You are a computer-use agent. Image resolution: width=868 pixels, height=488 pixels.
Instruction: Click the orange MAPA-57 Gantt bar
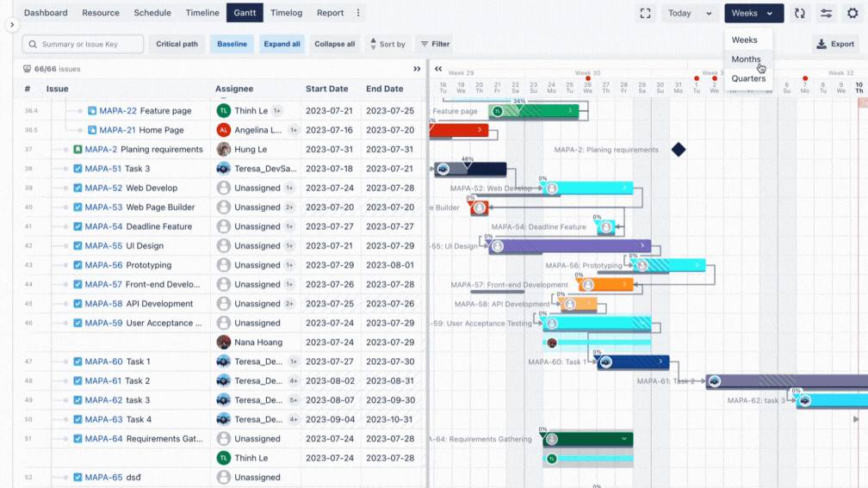(x=605, y=284)
